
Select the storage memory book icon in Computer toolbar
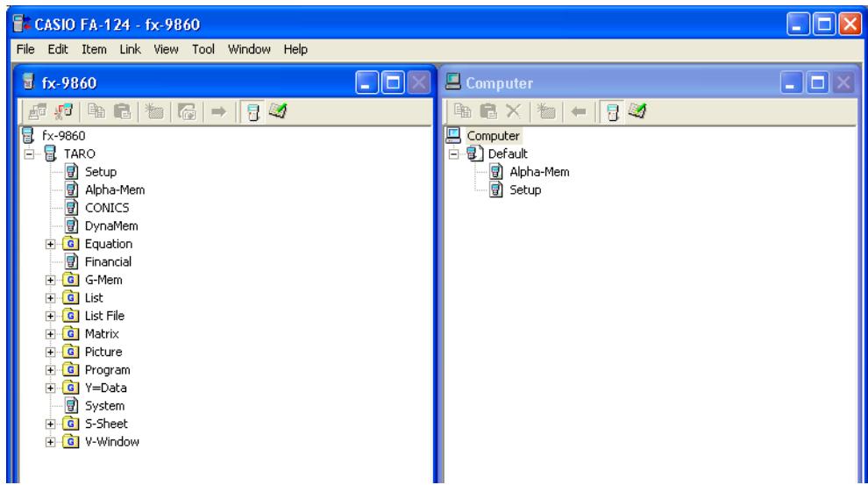(637, 111)
